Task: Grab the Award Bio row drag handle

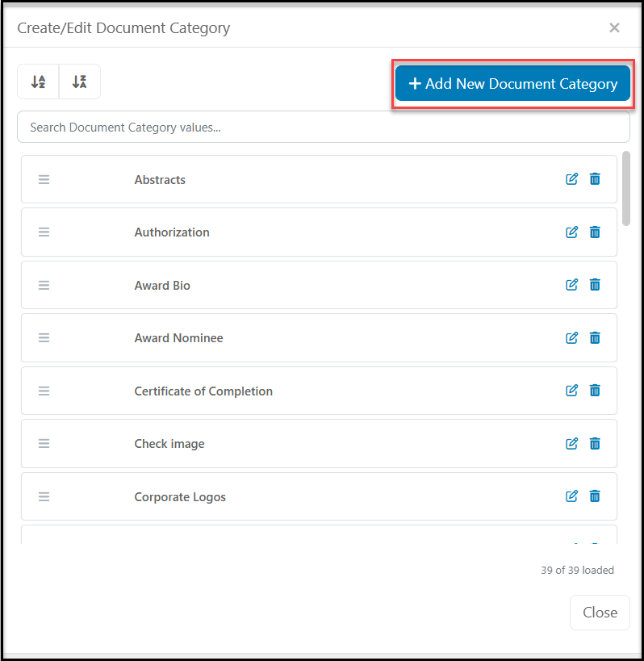Action: click(44, 286)
